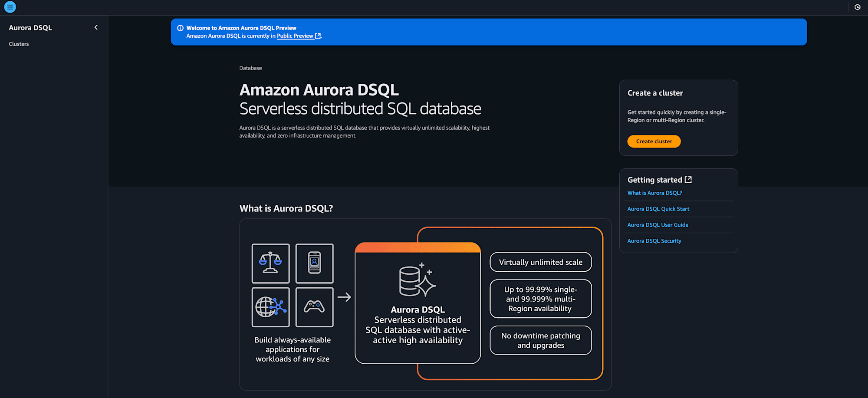Click the mobile phone profile icon tile
Image resolution: width=868 pixels, height=398 pixels.
pyautogui.click(x=314, y=263)
